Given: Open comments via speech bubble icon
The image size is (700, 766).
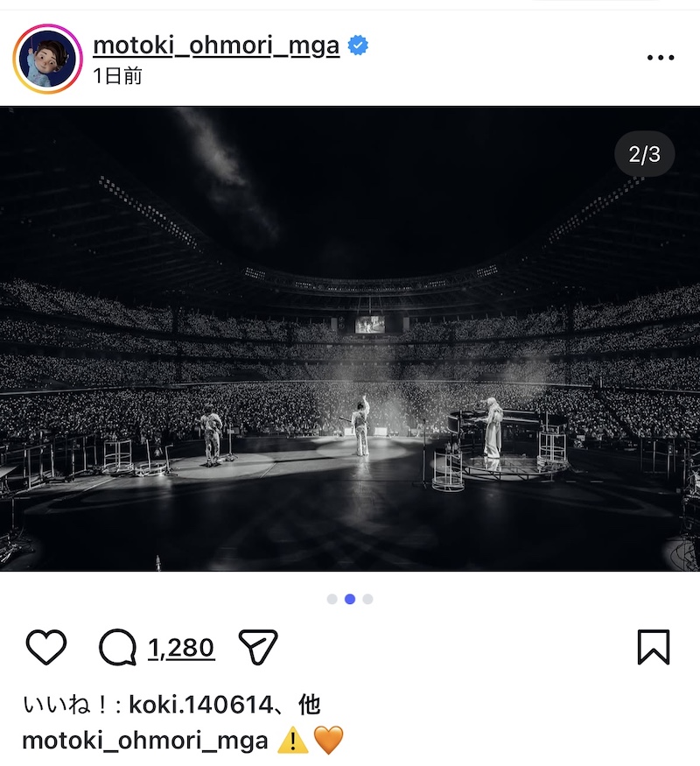Looking at the screenshot, I should [117, 648].
